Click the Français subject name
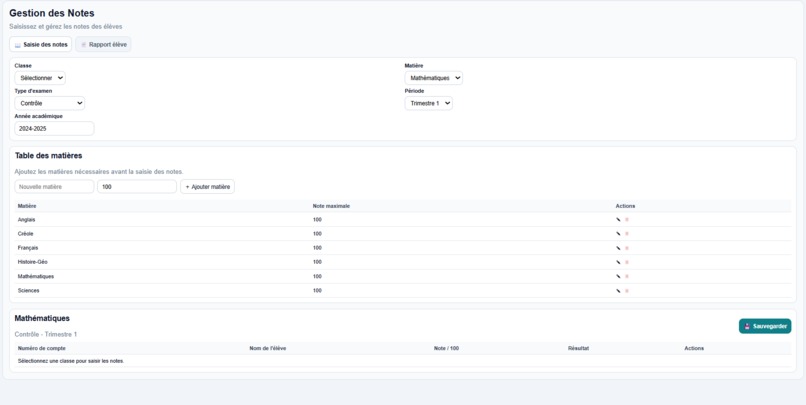This screenshot has height=405, width=806. [28, 248]
